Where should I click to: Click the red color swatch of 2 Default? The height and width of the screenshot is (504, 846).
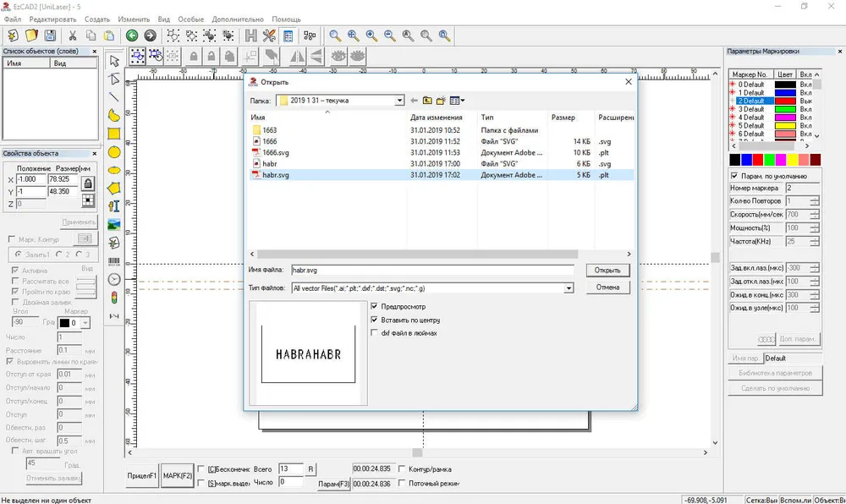785,101
